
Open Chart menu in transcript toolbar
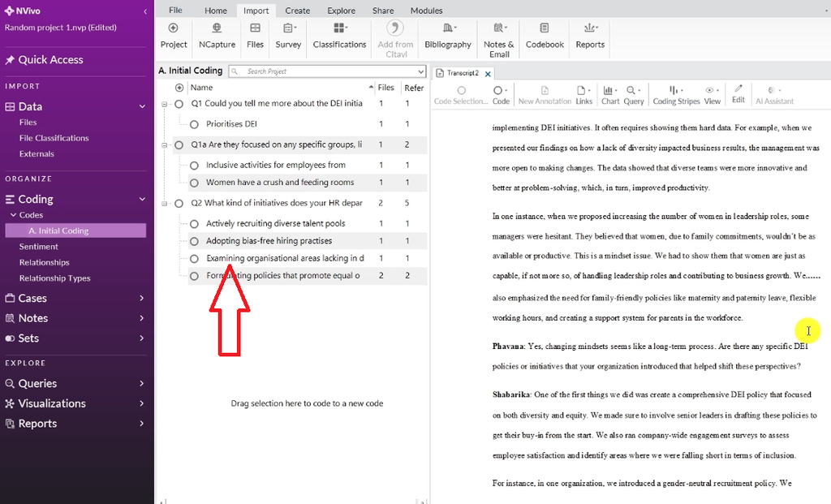(610, 96)
